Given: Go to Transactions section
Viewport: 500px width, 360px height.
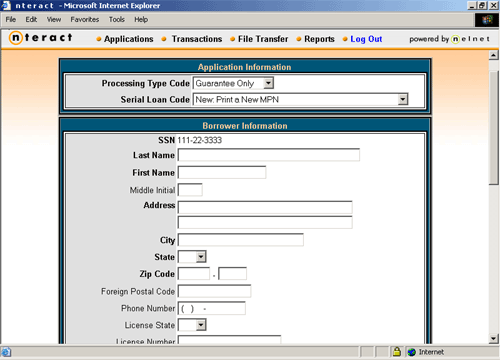Looking at the screenshot, I should click(x=197, y=39).
